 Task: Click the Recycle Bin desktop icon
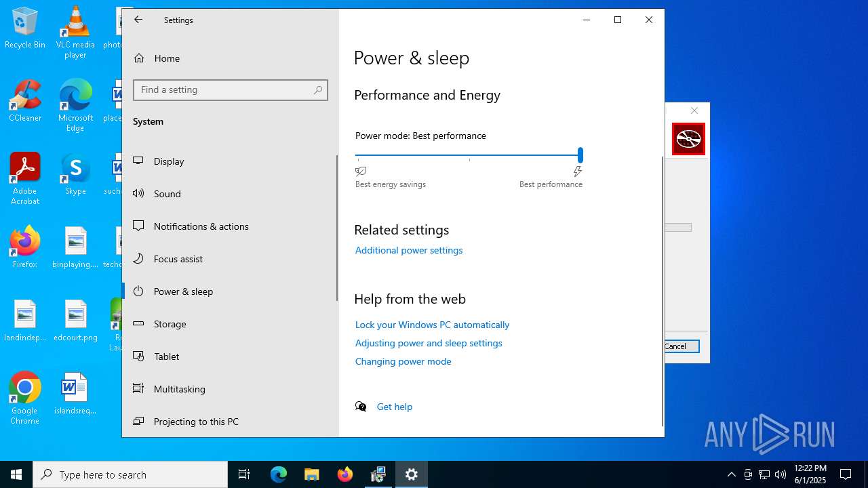pyautogui.click(x=25, y=28)
